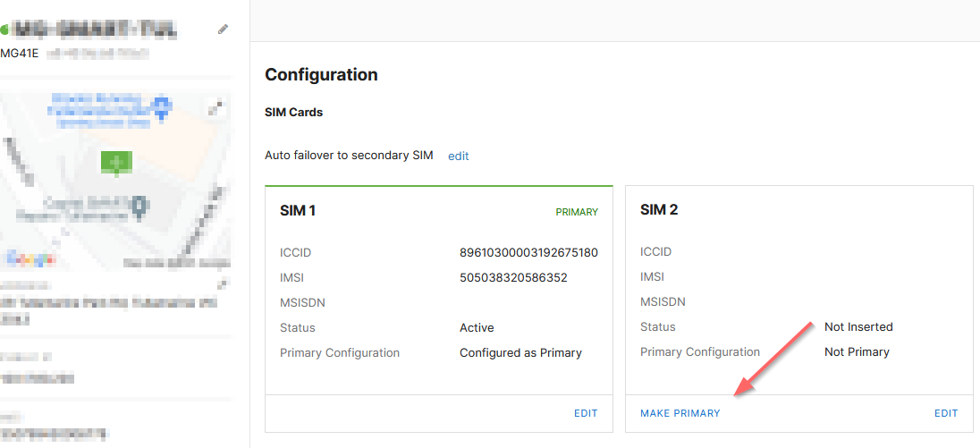Image resolution: width=980 pixels, height=448 pixels.
Task: Click the blue pin at top of map
Action: pos(161,110)
